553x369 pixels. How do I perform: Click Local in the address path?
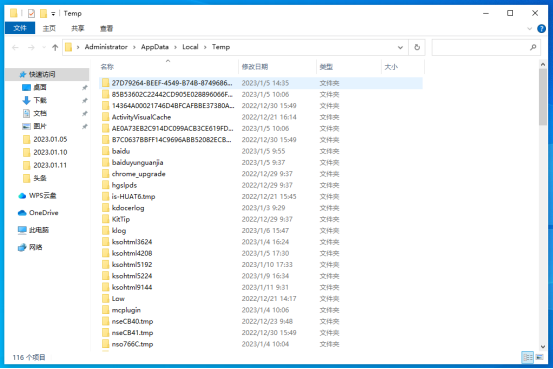(x=190, y=47)
